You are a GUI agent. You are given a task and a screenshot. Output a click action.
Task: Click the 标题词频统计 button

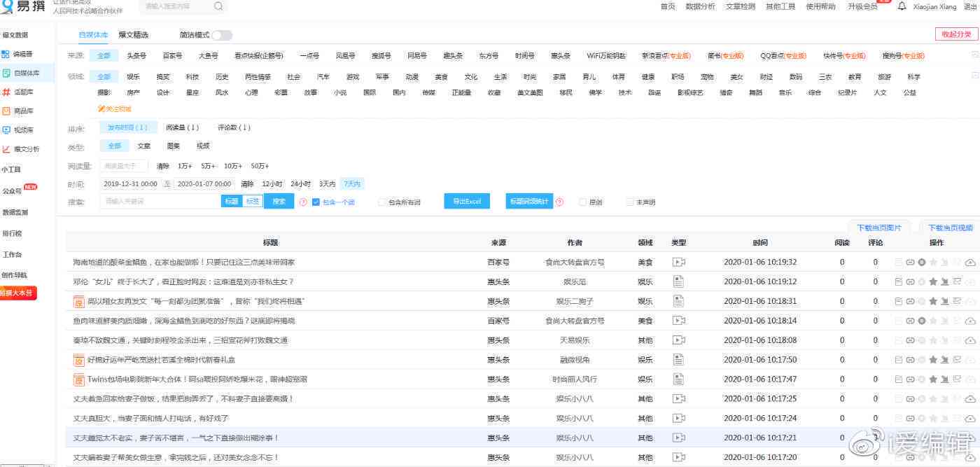pos(529,202)
